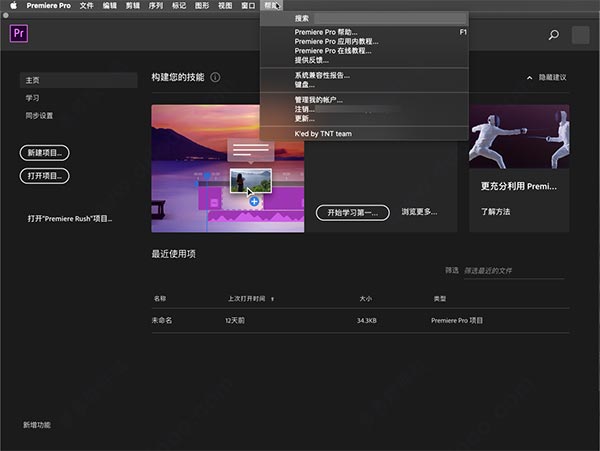This screenshot has width=600, height=451.
Task: Click the 开始学习第一... button
Action: coord(352,213)
